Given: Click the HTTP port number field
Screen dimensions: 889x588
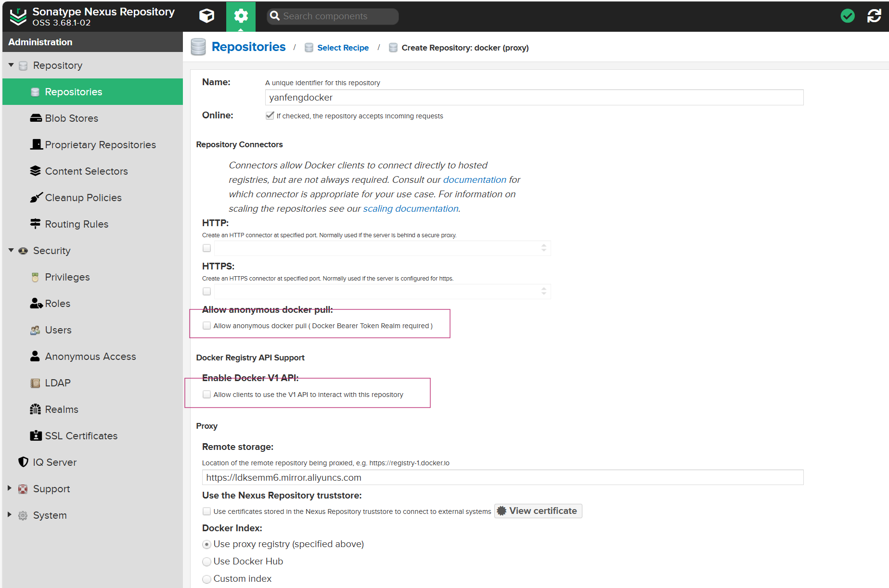Looking at the screenshot, I should pyautogui.click(x=377, y=248).
